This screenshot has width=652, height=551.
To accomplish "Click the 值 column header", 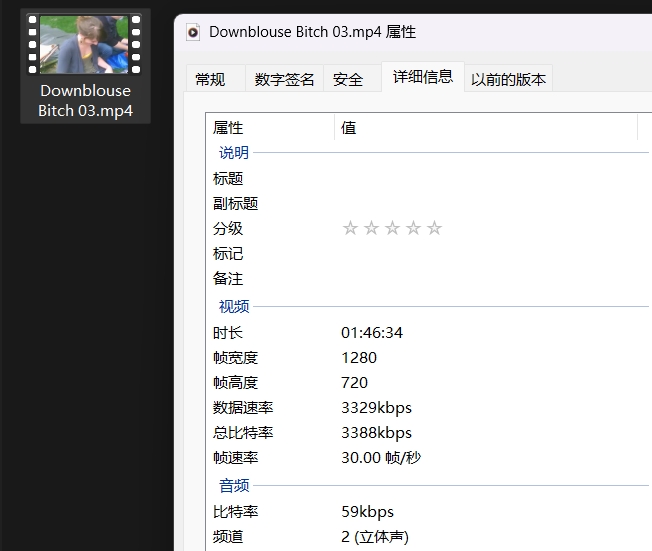I will pos(486,128).
